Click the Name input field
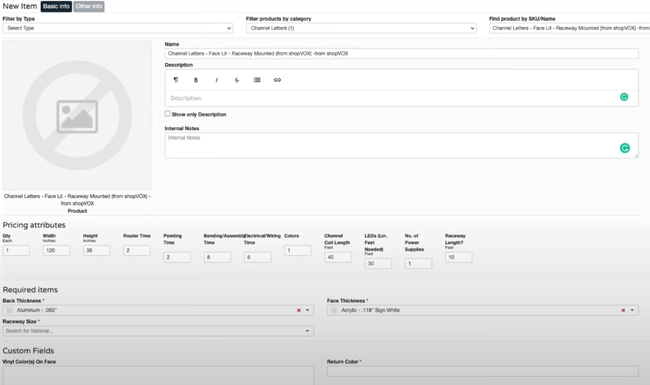Viewport: 650px width, 385px height. [x=401, y=53]
